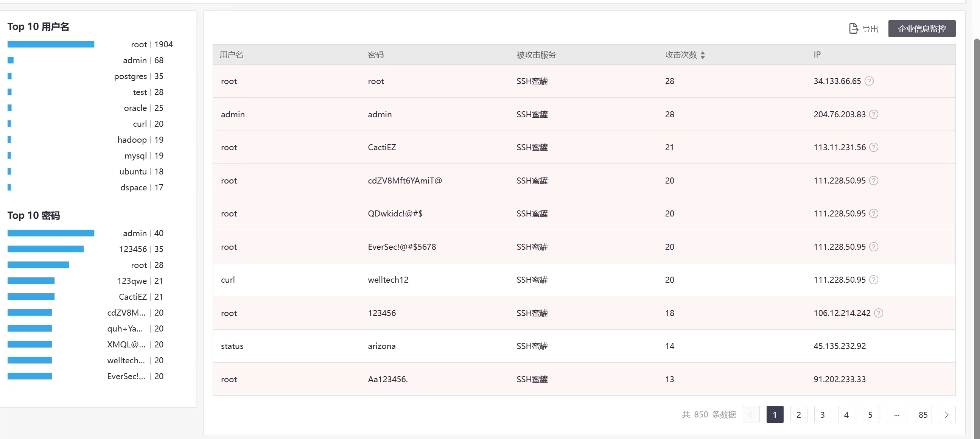This screenshot has height=439, width=980.
Task: Click help icon in the QDwkidc!@#$ row
Action: pyautogui.click(x=874, y=213)
